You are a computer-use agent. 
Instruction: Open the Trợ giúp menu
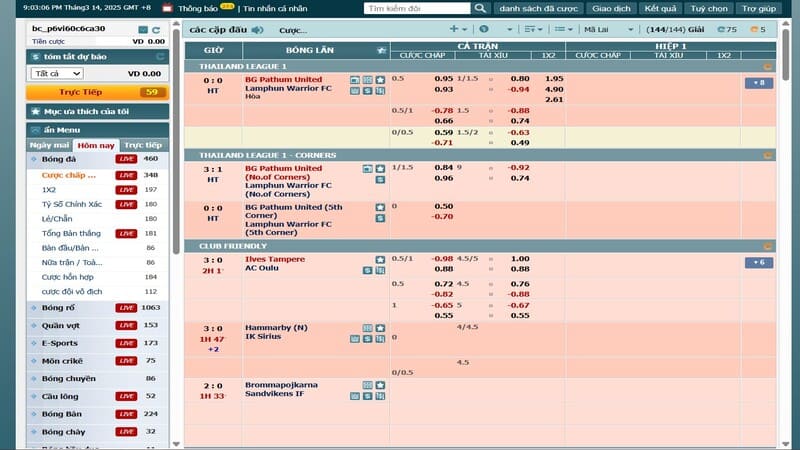click(x=759, y=9)
